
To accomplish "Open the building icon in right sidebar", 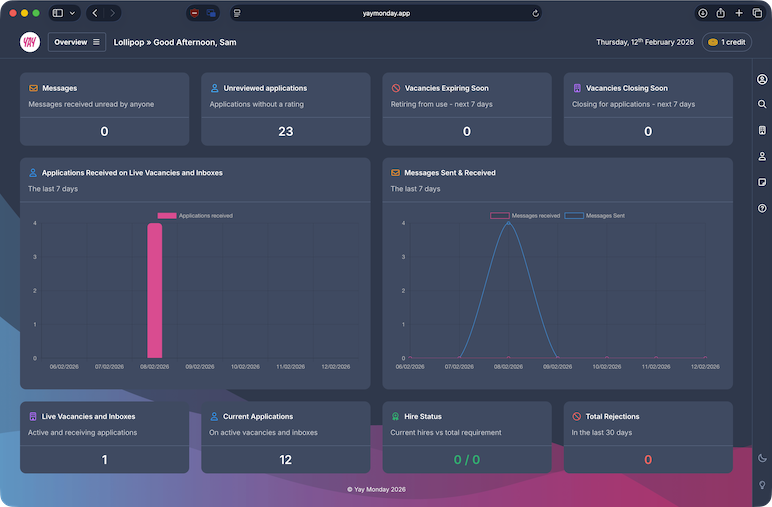I will (762, 130).
